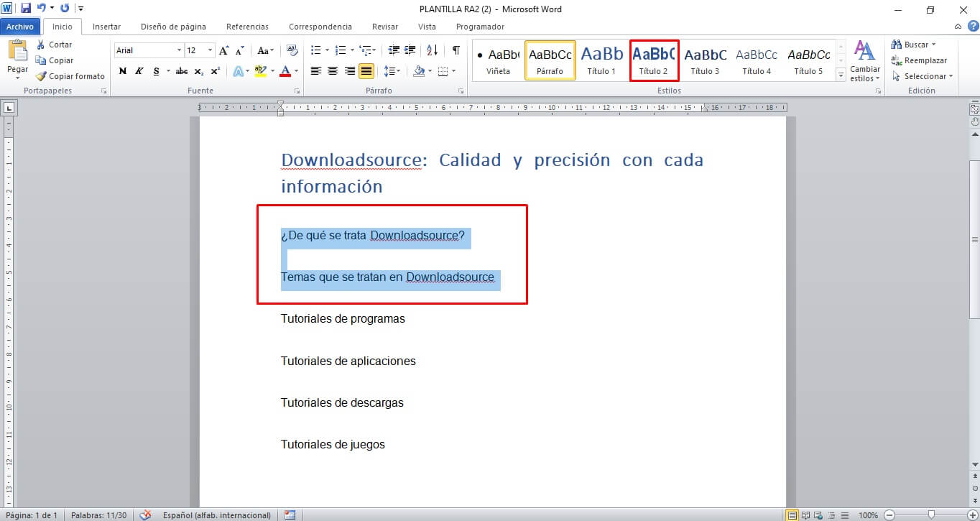Toggle show paragraph marks ¶

tap(456, 50)
